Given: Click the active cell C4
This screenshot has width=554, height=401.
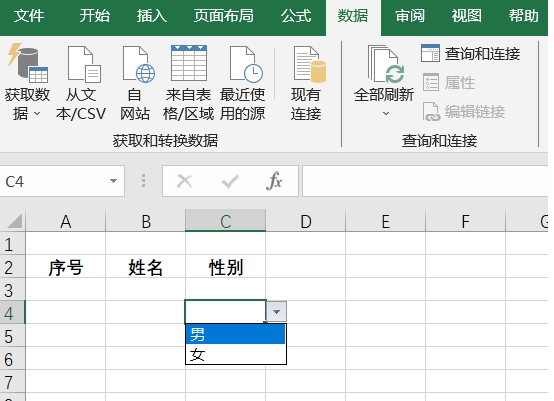Looking at the screenshot, I should 225,312.
